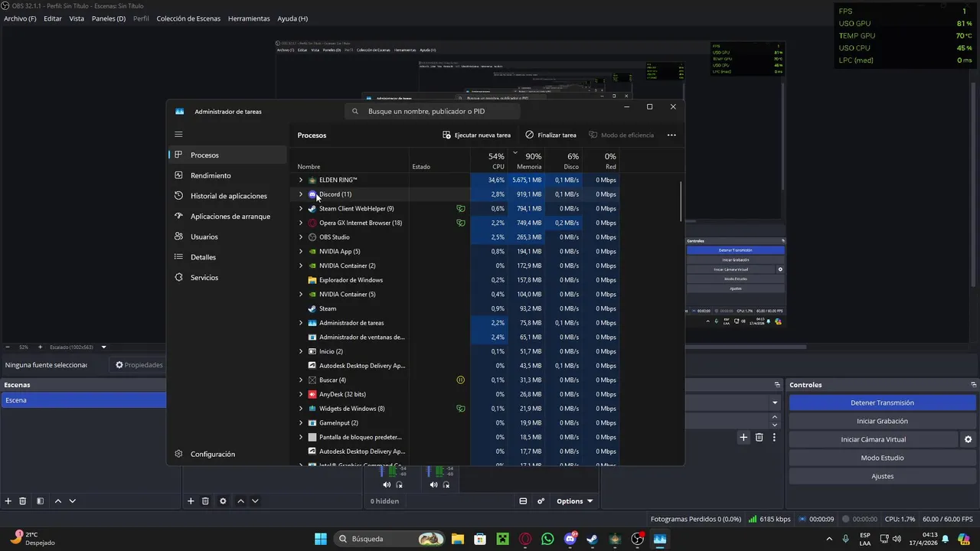Switch to Aplicaciones de arranque tab
The width and height of the screenshot is (980, 551).
pos(227,217)
